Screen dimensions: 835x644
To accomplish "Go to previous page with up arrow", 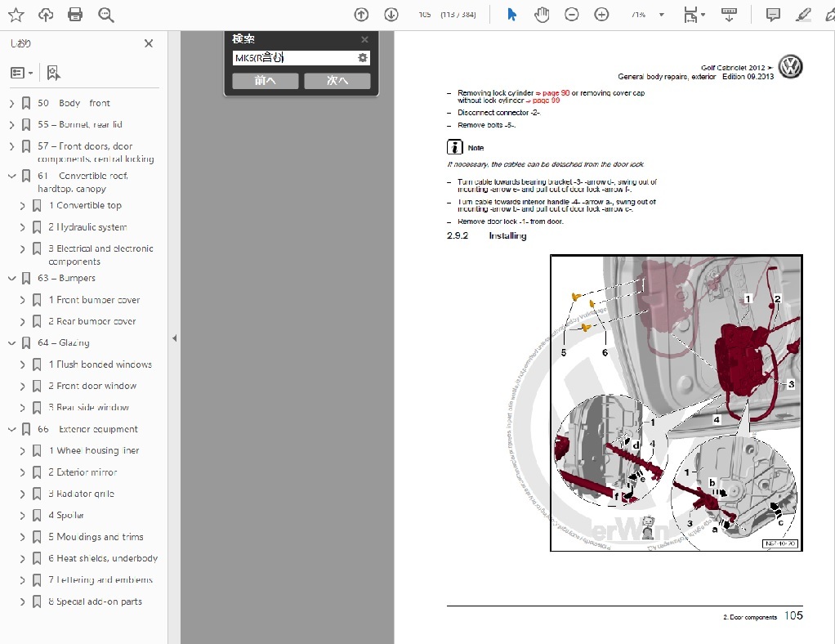I will pyautogui.click(x=362, y=15).
